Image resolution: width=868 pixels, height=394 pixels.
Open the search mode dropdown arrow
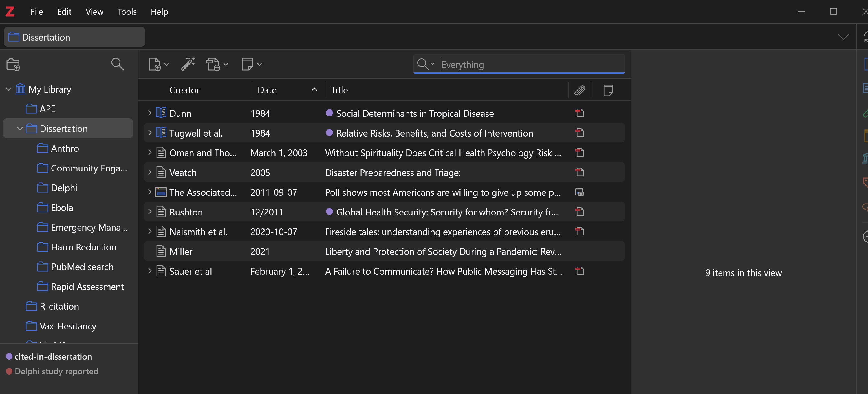[x=433, y=64]
